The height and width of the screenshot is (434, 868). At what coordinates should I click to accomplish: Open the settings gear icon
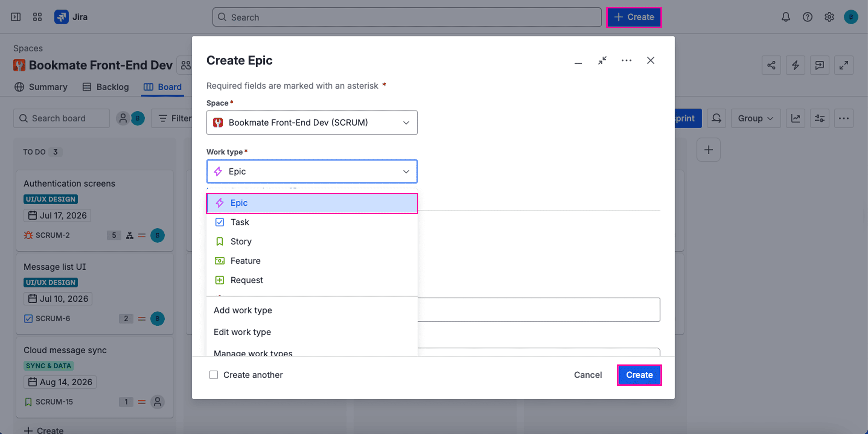tap(829, 17)
